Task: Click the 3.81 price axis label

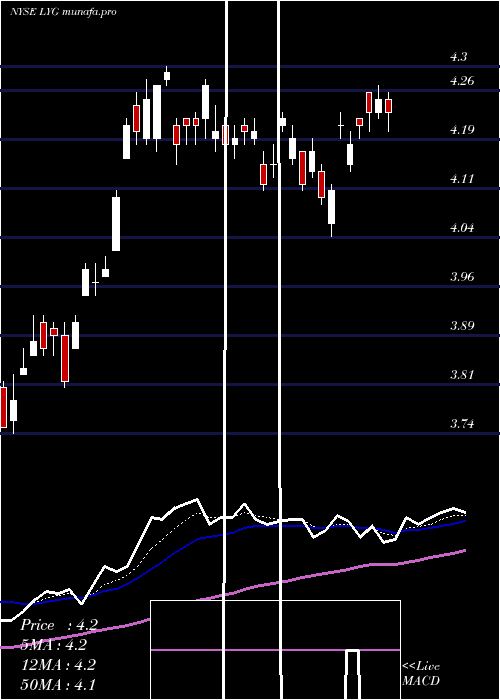Action: (x=462, y=375)
